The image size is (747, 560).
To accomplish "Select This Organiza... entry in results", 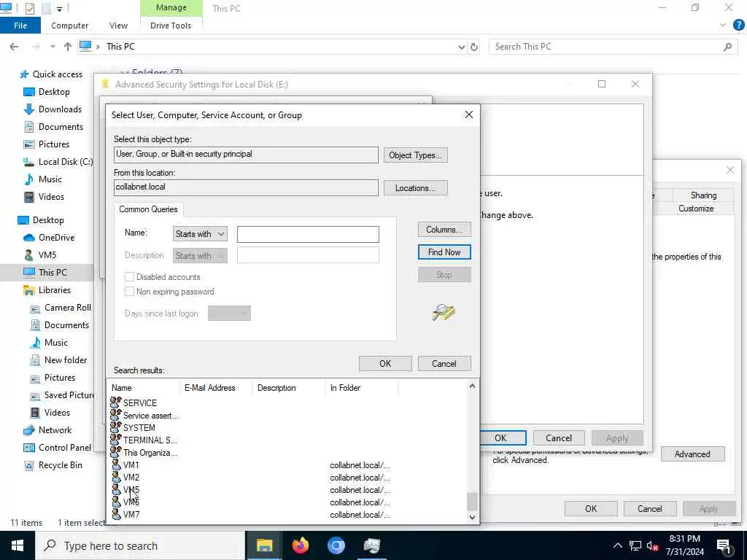I will point(150,452).
